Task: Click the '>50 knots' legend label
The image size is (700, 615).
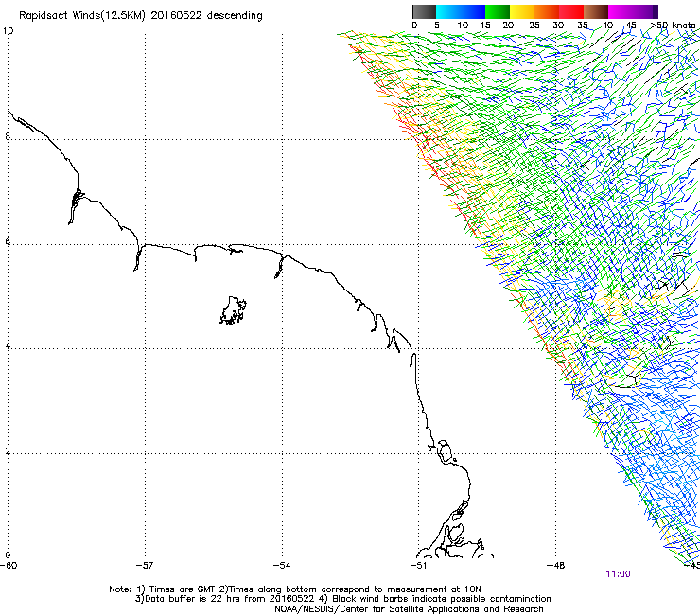Action: (x=673, y=26)
